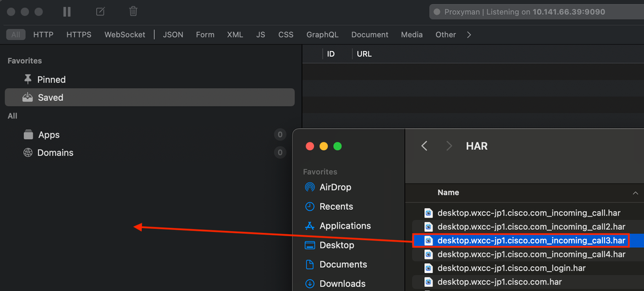Click the tray icon next to Saved

[x=28, y=97]
